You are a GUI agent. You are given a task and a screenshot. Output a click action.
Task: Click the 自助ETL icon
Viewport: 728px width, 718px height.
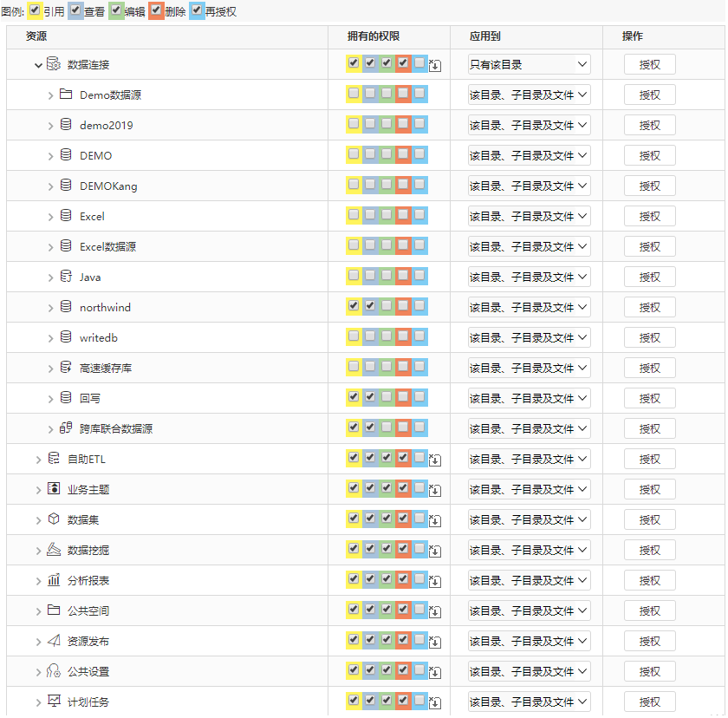point(54,459)
